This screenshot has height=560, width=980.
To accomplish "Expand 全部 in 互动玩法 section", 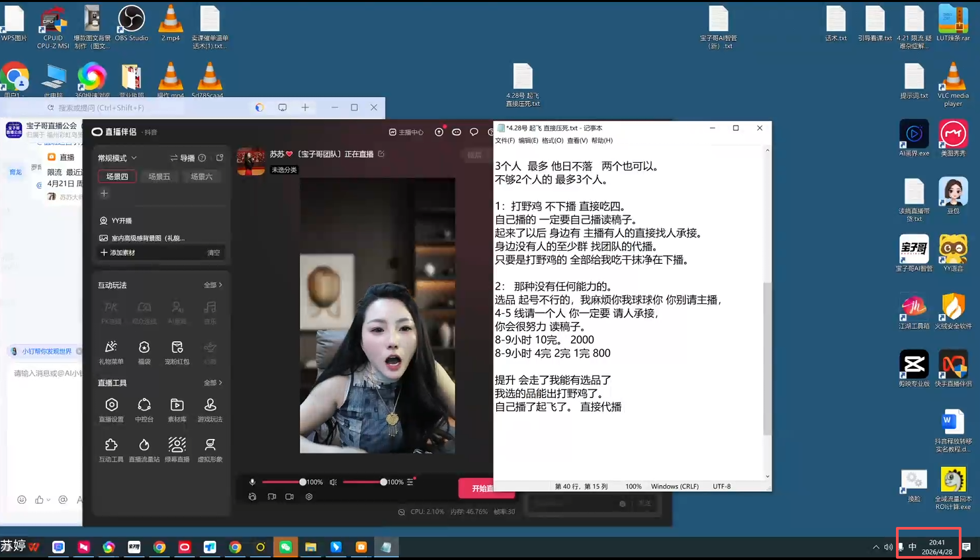I will tap(212, 285).
